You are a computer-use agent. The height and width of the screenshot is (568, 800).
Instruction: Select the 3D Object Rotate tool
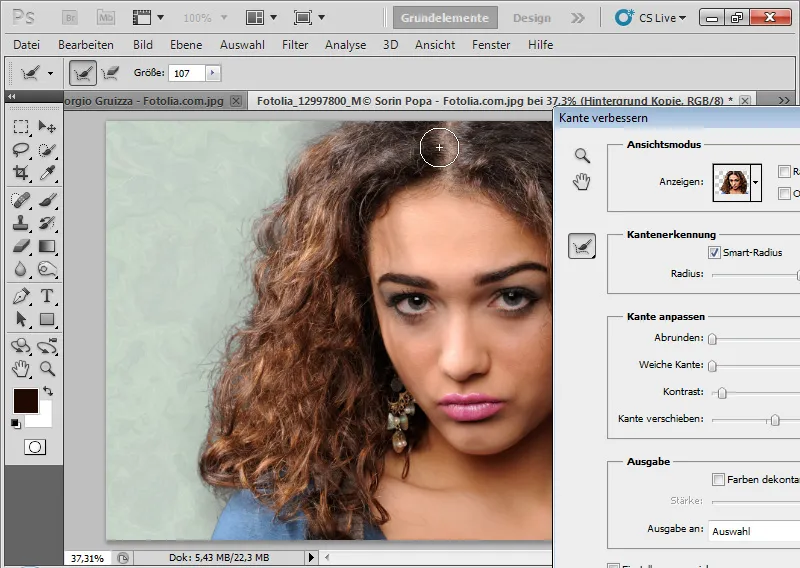click(x=20, y=346)
